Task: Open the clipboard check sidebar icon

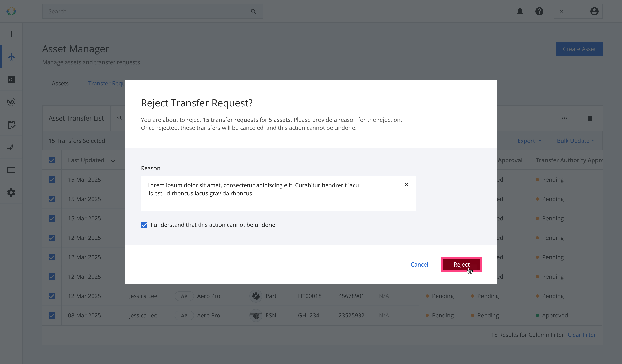Action: tap(11, 124)
